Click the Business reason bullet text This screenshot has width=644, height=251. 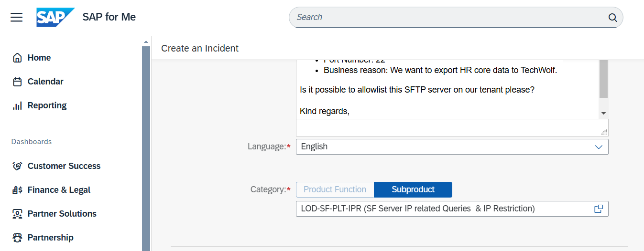tap(440, 70)
